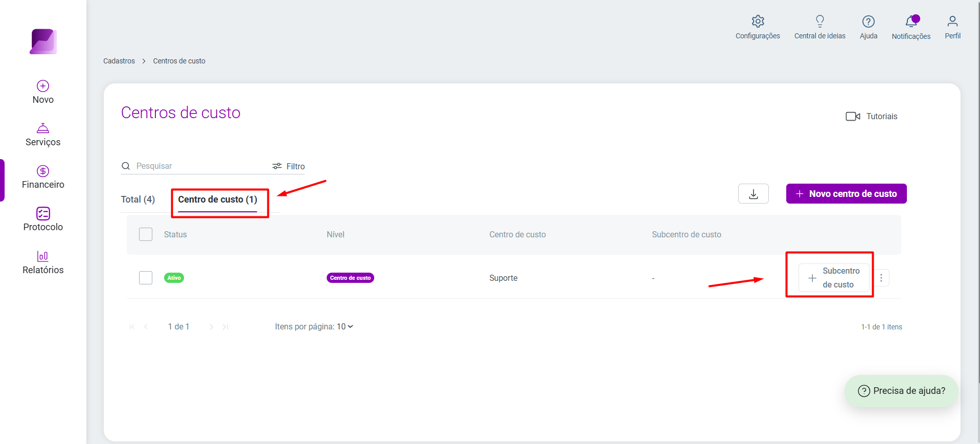Click the download export button
The height and width of the screenshot is (444, 980).
[x=753, y=194]
